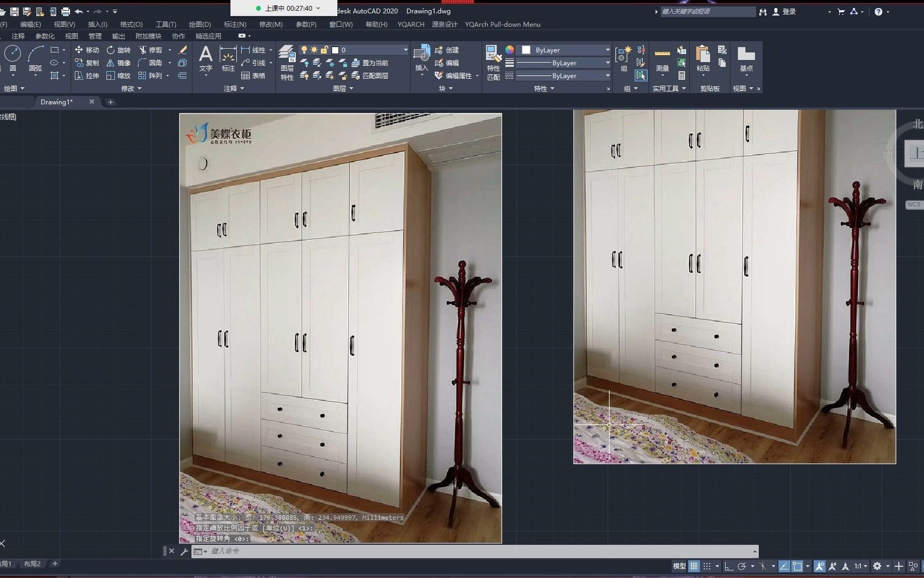
Task: Open the 格式(O) menu
Action: pyautogui.click(x=131, y=24)
